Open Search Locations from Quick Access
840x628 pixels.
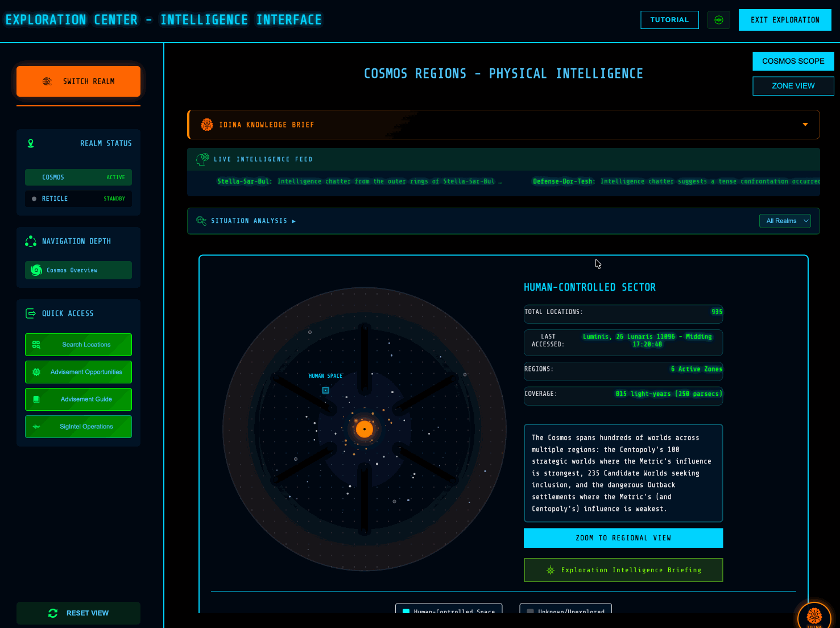(78, 345)
